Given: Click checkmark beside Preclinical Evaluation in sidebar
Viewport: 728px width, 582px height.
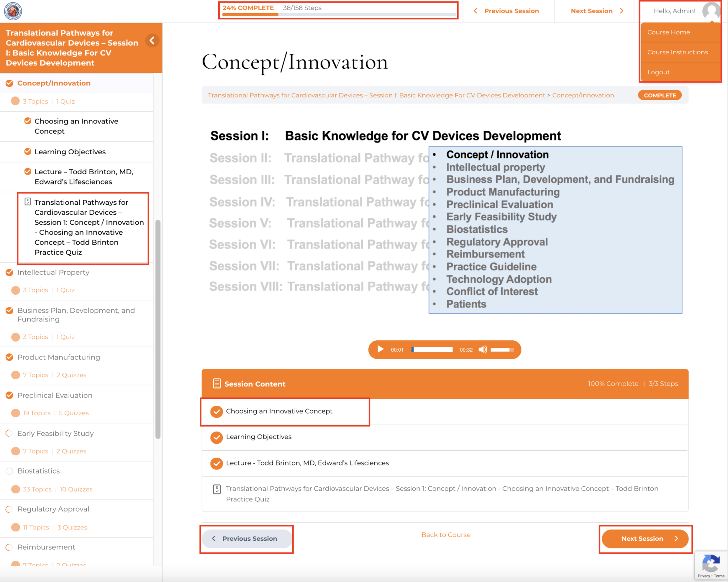Looking at the screenshot, I should coord(10,395).
